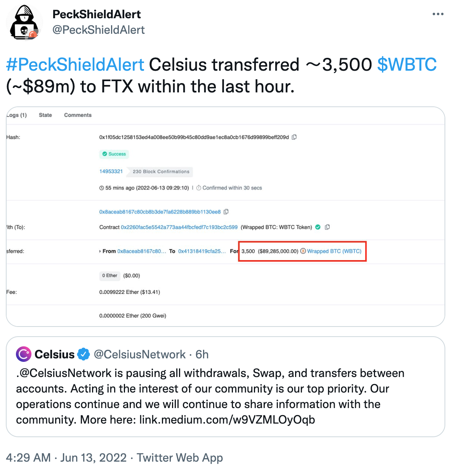Open the Wrapped BTC (WBTC) token link
Viewport: 455px width, 476px height.
click(334, 251)
